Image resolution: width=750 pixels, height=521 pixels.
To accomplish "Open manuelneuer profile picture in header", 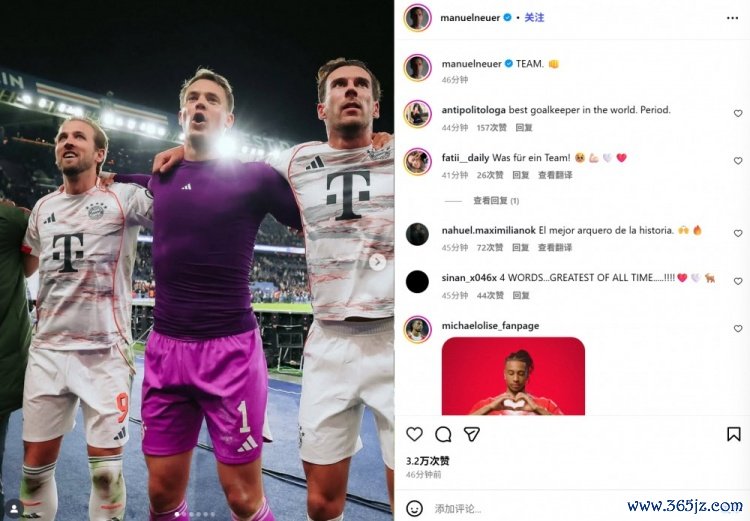I will 418,18.
